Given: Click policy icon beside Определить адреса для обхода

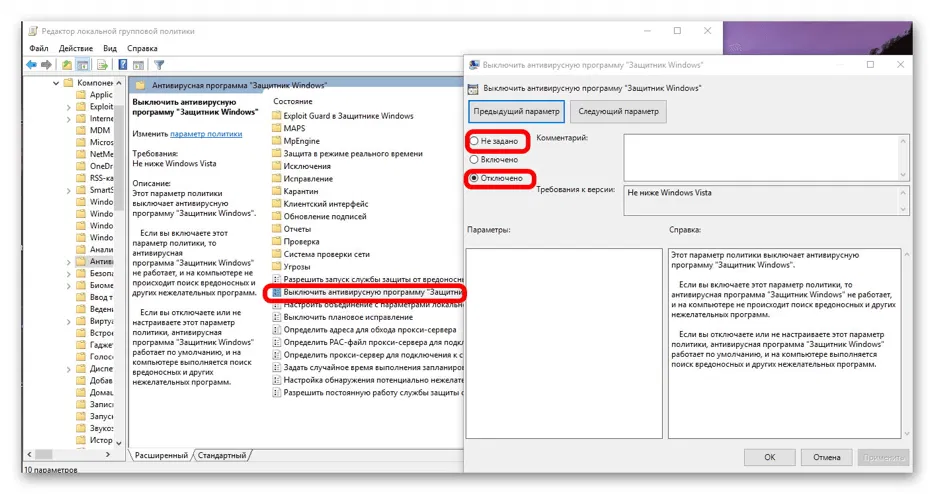Looking at the screenshot, I should (276, 330).
